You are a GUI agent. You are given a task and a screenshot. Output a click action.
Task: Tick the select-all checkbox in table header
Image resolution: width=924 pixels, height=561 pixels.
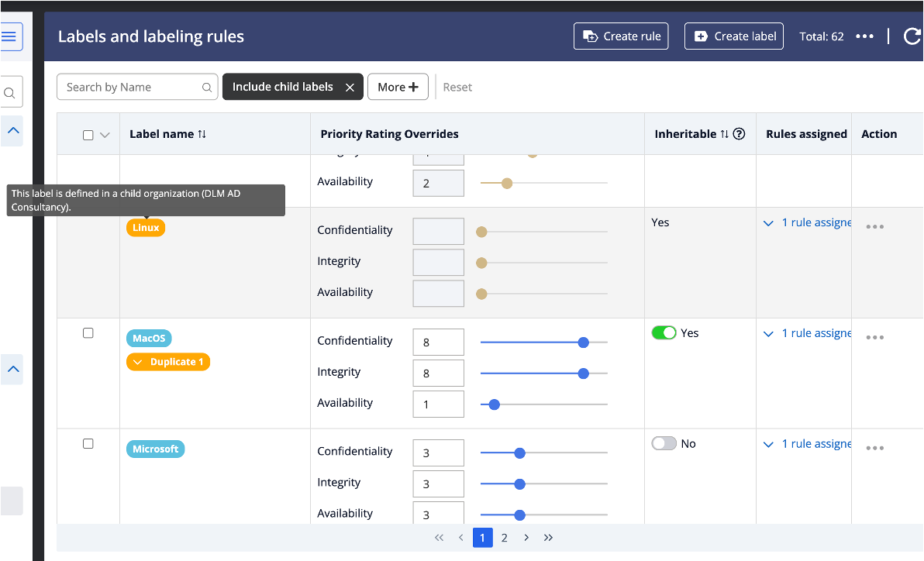(88, 135)
